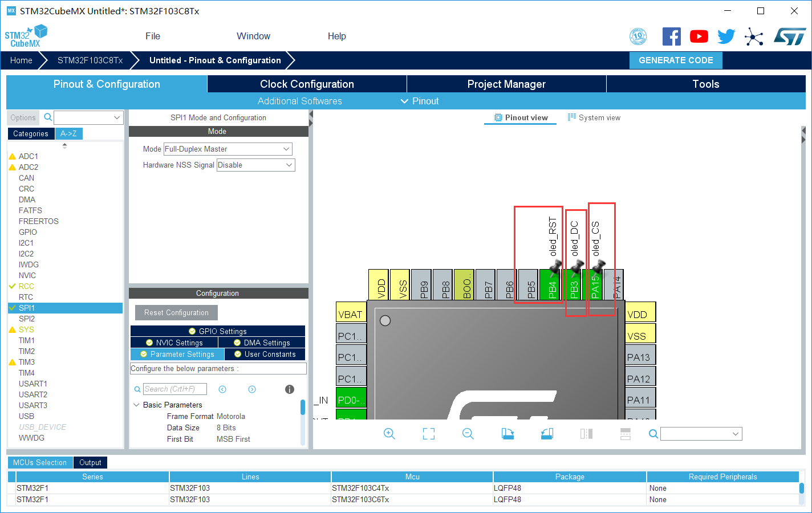
Task: Show the Output tab
Action: click(x=90, y=462)
